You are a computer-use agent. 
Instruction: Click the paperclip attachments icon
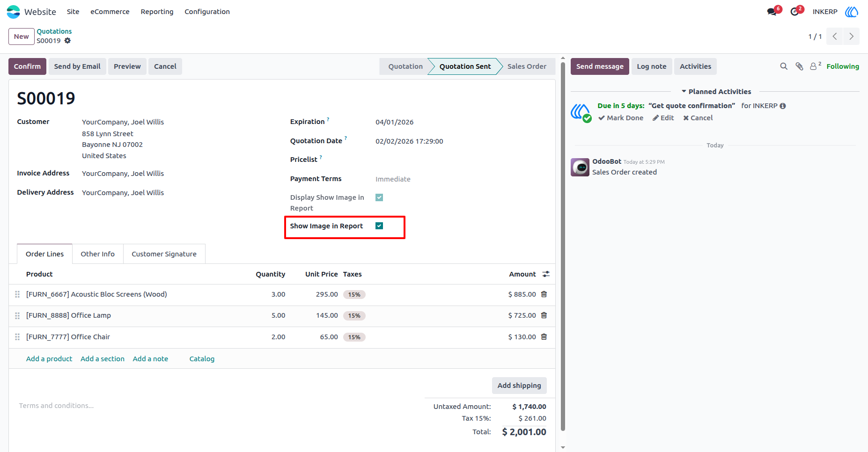point(799,66)
